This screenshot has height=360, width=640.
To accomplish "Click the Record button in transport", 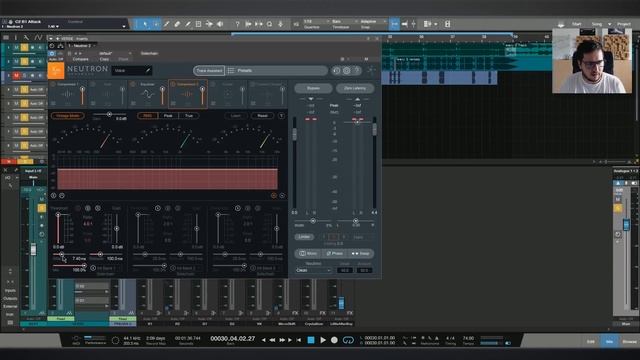I will coord(334,340).
